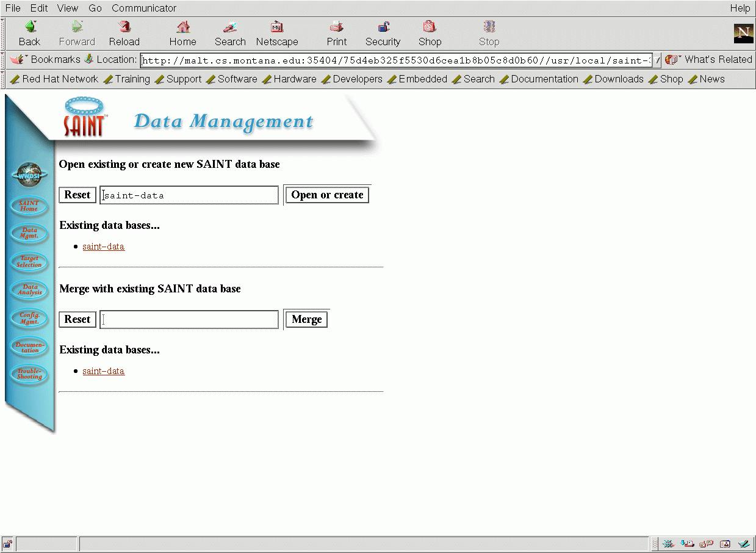Click saint-data link under the Merge section
The height and width of the screenshot is (553, 756).
tap(103, 371)
